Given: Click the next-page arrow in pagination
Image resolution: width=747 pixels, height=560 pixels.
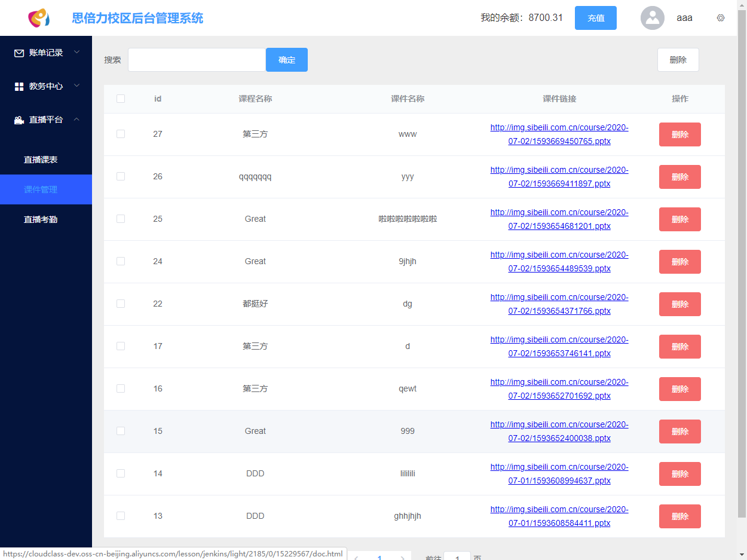Looking at the screenshot, I should pyautogui.click(x=402, y=556).
